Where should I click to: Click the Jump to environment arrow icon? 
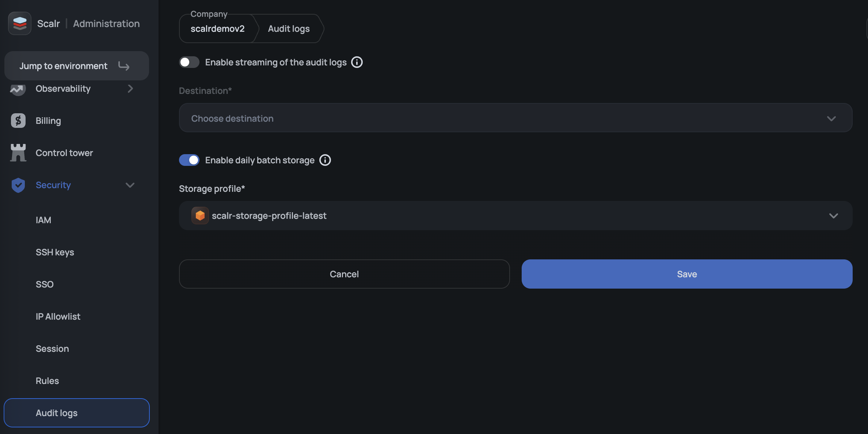click(124, 66)
